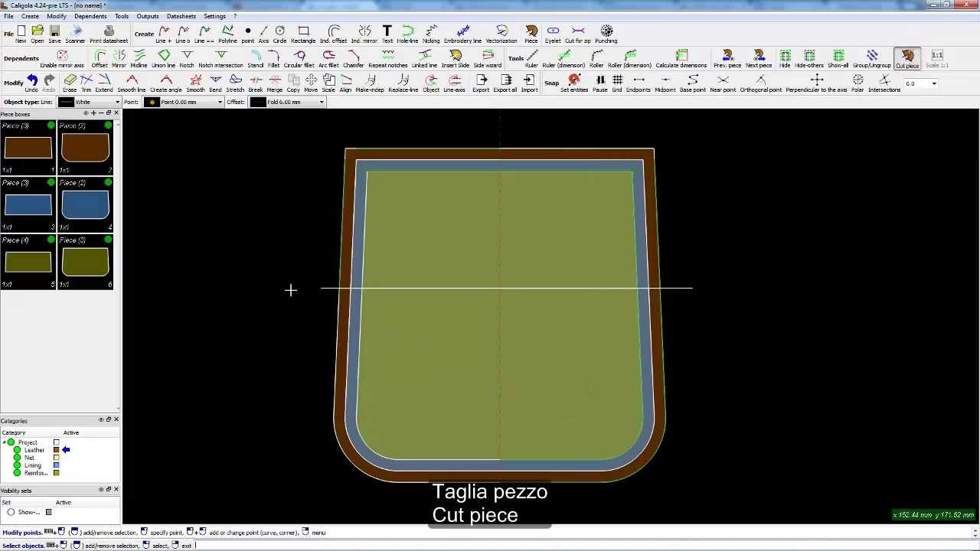Image resolution: width=980 pixels, height=551 pixels.
Task: Click Group/Ungroup tool
Action: (x=872, y=59)
